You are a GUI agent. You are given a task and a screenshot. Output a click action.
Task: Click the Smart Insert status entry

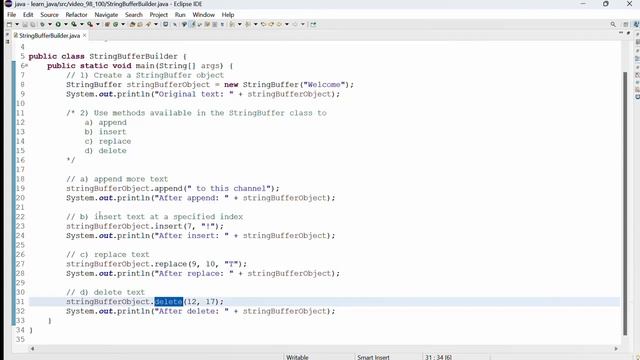click(x=373, y=357)
